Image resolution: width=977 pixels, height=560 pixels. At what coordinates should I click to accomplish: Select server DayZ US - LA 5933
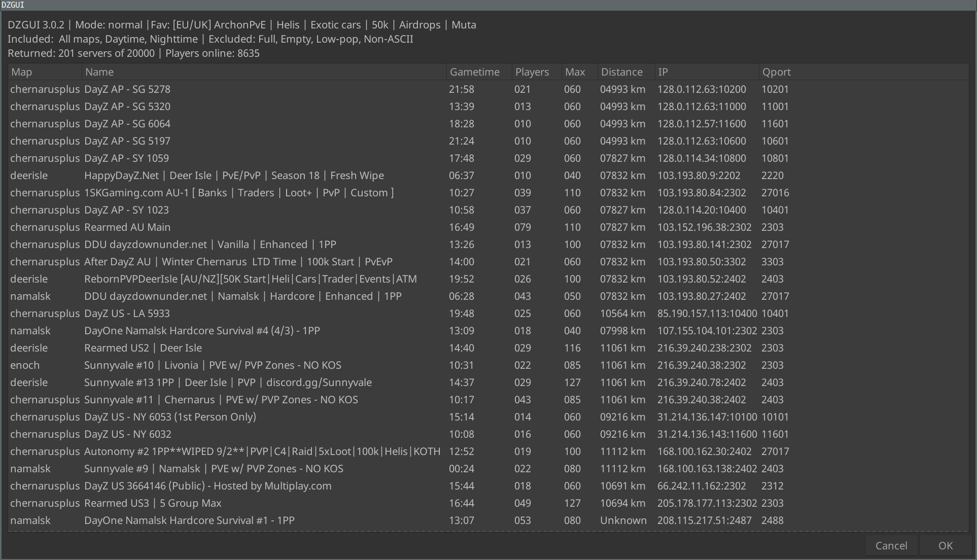click(x=488, y=313)
